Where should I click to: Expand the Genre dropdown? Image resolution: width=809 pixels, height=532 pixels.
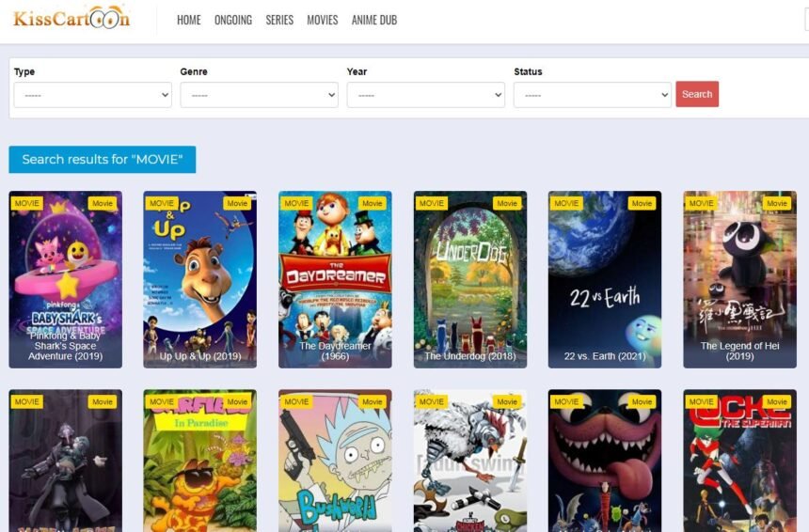point(259,95)
